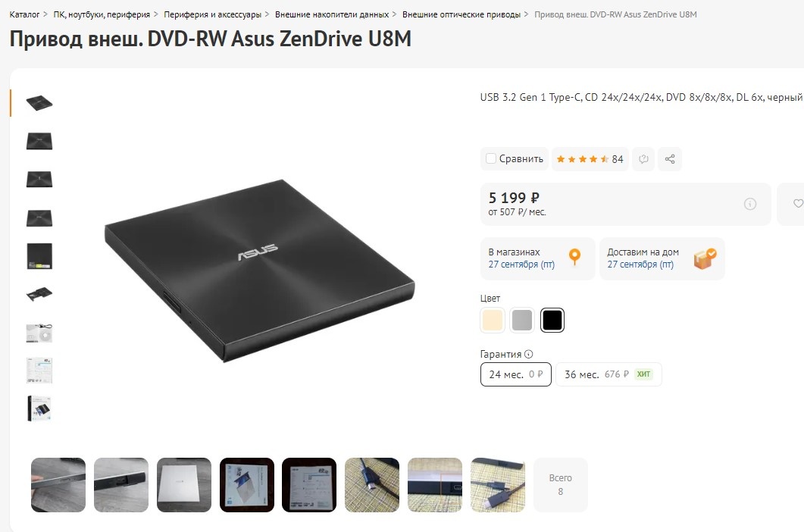The image size is (804, 532).
Task: Open Периферия и аксессуары breadcrumb
Action: click(212, 14)
